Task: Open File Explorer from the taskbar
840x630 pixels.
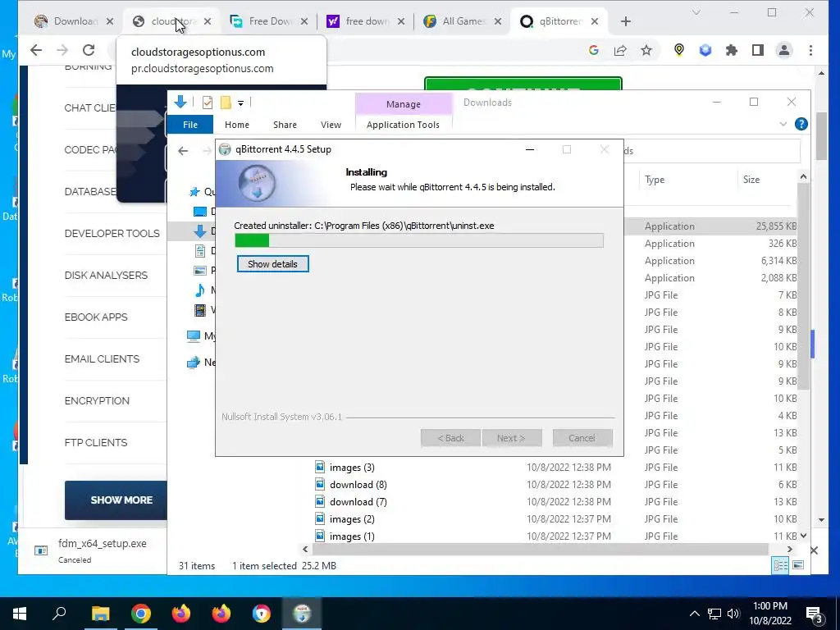Action: 100,614
